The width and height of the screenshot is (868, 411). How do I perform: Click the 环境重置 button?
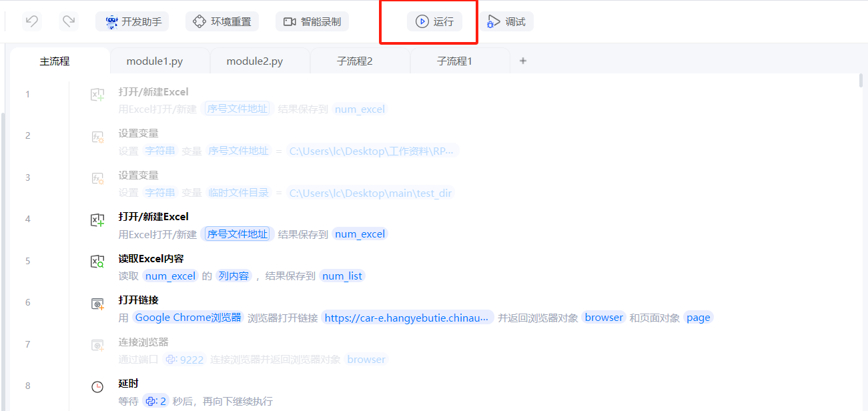(222, 21)
